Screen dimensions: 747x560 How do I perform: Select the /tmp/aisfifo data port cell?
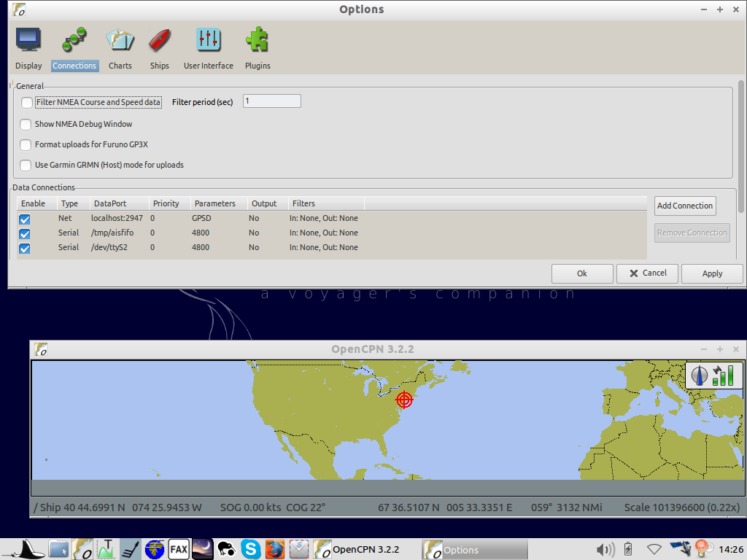pyautogui.click(x=112, y=233)
